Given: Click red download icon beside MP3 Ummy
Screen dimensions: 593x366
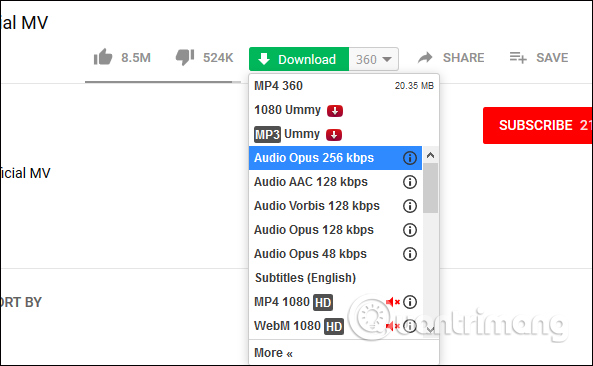Looking at the screenshot, I should tap(334, 135).
